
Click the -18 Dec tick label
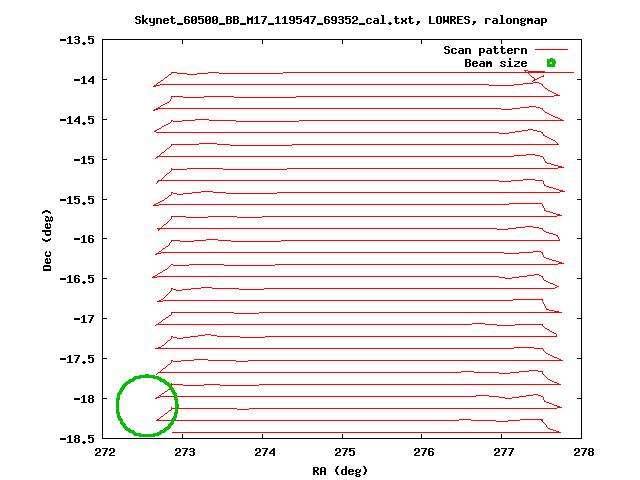click(x=84, y=399)
